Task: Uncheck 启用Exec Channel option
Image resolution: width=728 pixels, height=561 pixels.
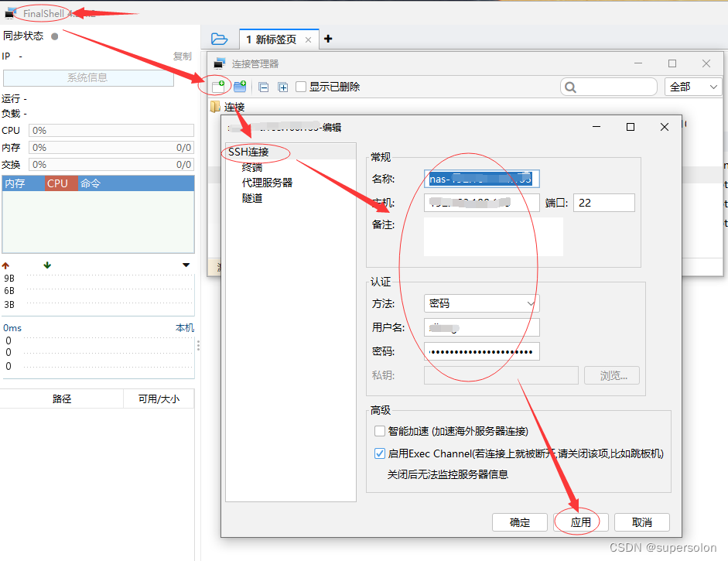Action: click(x=380, y=454)
